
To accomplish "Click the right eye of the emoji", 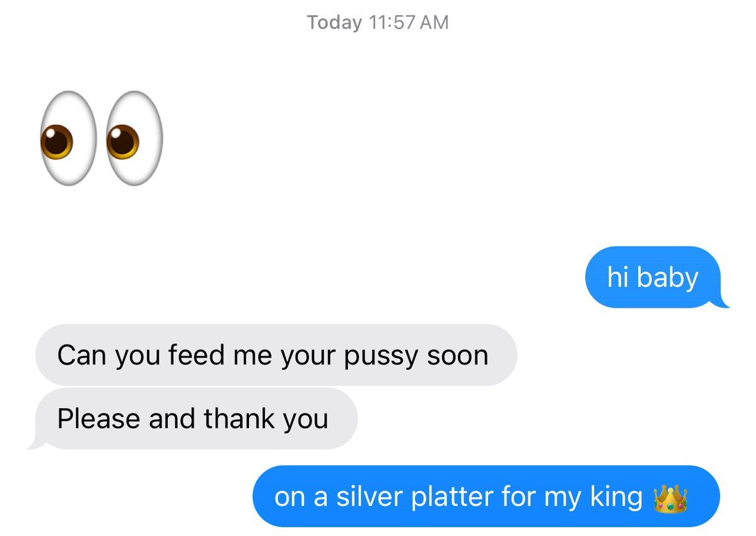I will (x=134, y=138).
